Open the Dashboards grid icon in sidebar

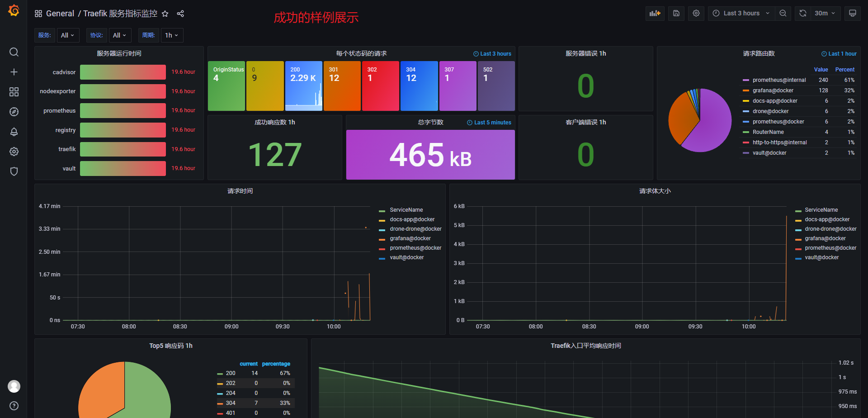14,92
